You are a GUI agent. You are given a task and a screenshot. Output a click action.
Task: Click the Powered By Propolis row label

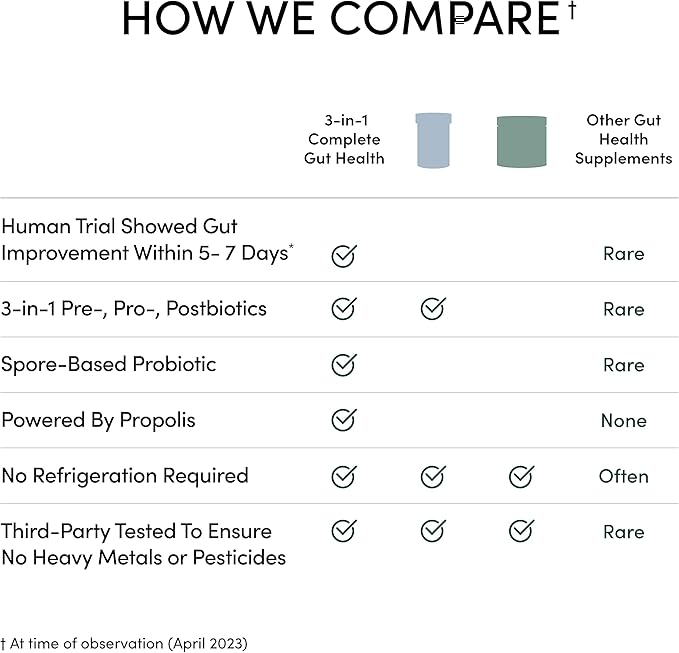click(x=98, y=420)
